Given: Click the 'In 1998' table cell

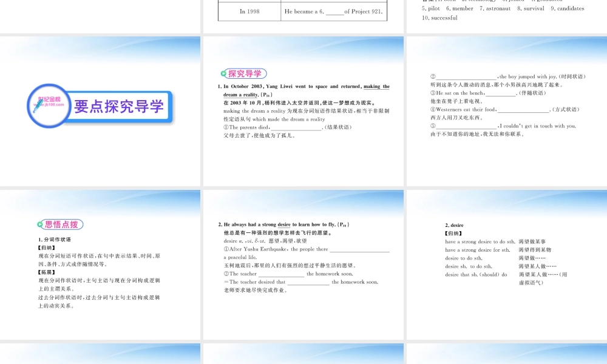Looking at the screenshot, I should (x=249, y=11).
